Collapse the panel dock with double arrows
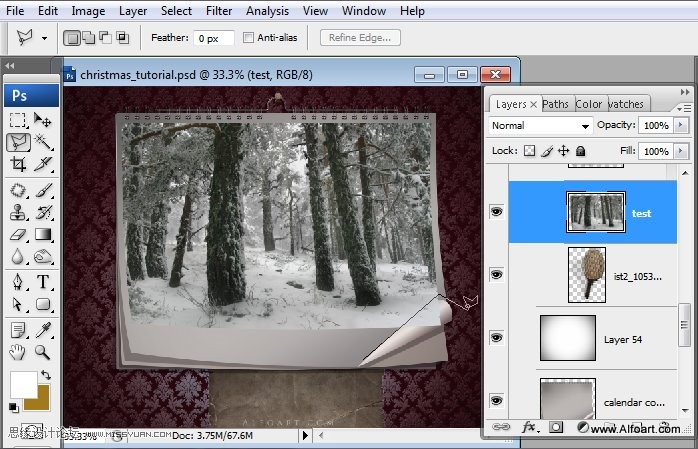 pyautogui.click(x=685, y=92)
